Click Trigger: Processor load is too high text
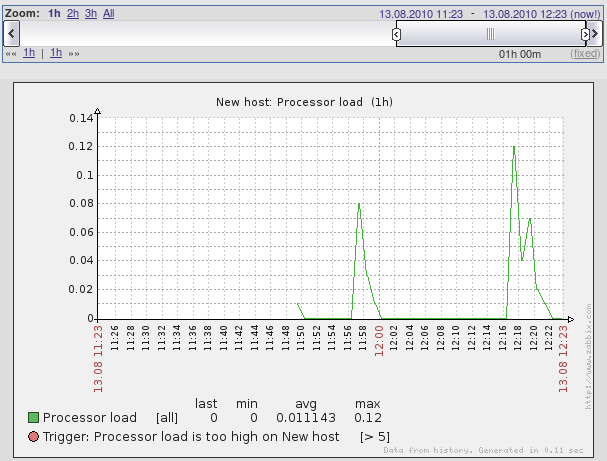The width and height of the screenshot is (607, 461). (x=191, y=437)
